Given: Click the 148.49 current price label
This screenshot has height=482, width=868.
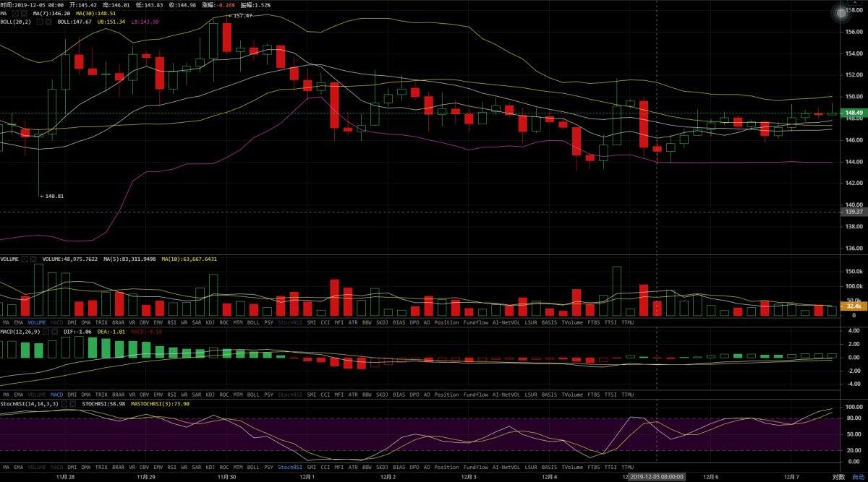Looking at the screenshot, I should point(854,113).
